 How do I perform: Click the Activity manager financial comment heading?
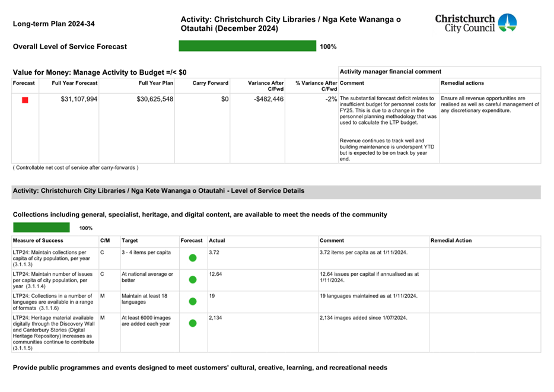coord(390,72)
